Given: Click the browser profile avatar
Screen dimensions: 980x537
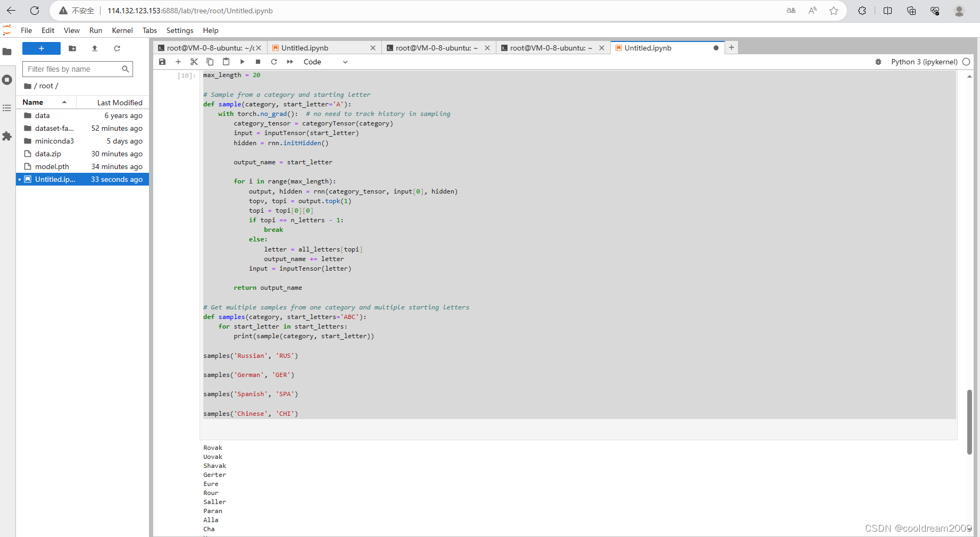Looking at the screenshot, I should pos(959,11).
